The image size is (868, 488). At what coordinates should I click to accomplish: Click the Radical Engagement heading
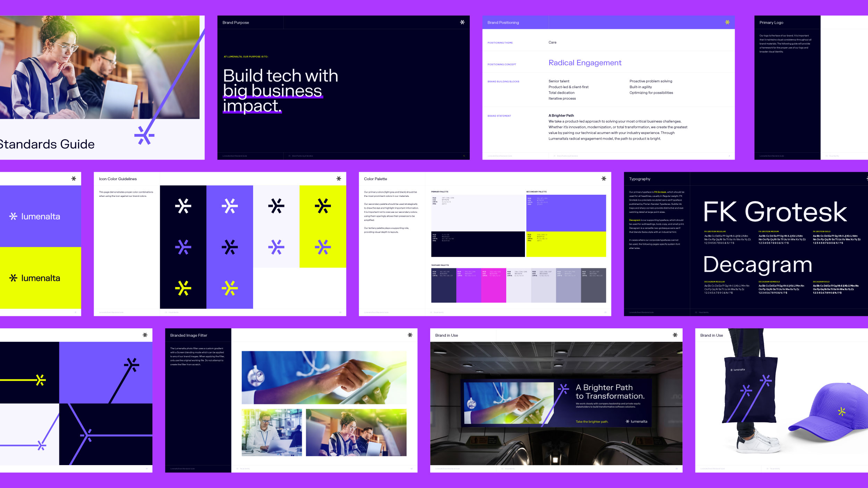(x=585, y=63)
